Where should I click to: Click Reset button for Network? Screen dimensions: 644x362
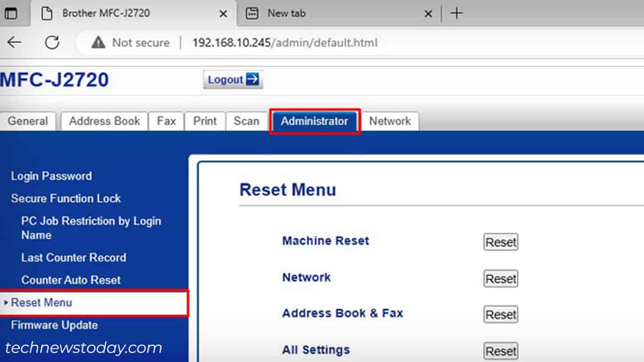501,279
